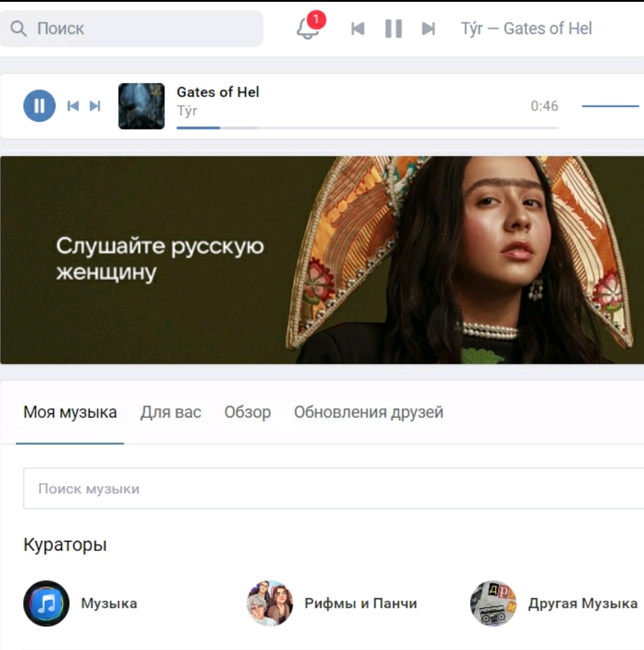This screenshot has height=650, width=644.
Task: Click the search magnifier icon in top bar
Action: (18, 29)
